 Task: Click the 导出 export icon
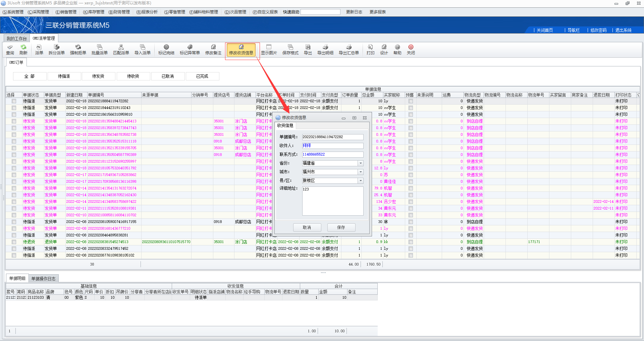308,50
